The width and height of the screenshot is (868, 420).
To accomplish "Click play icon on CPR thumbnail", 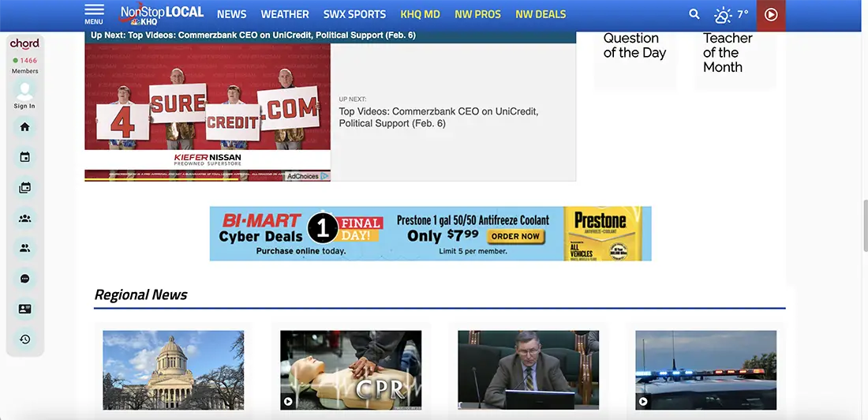I will [288, 402].
